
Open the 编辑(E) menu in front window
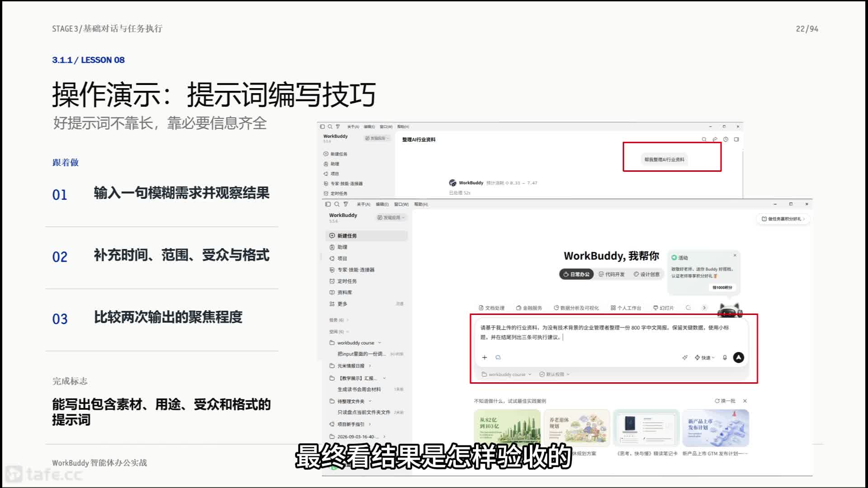click(382, 204)
